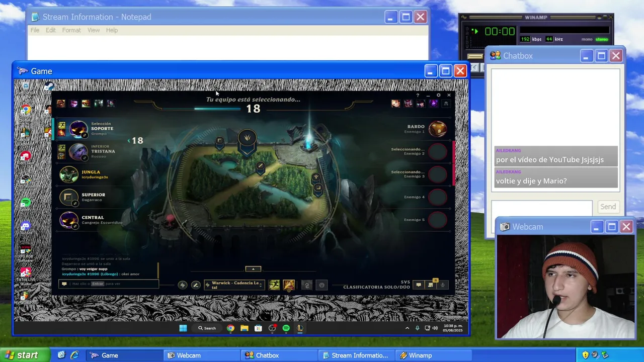This screenshot has height=362, width=644.
Task: Click Tristana's champion portrait
Action: tap(77, 151)
